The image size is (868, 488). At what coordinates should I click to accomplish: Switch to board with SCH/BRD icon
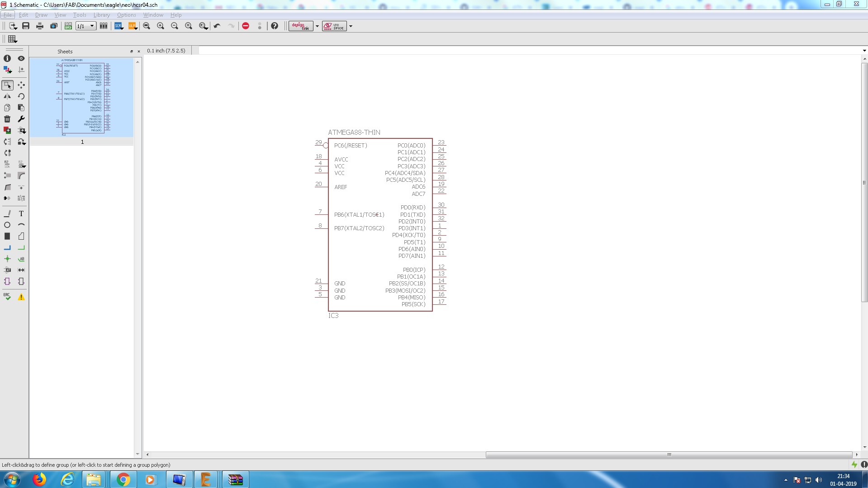point(68,26)
